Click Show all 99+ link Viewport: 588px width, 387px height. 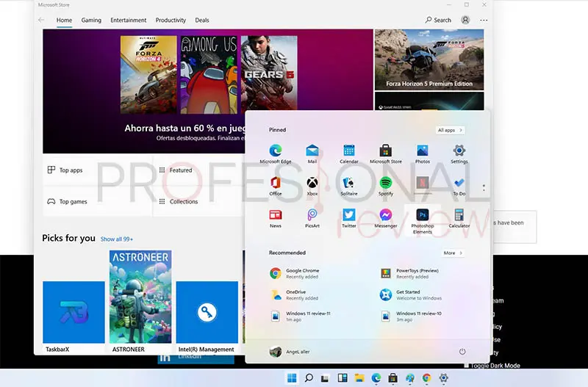point(117,239)
